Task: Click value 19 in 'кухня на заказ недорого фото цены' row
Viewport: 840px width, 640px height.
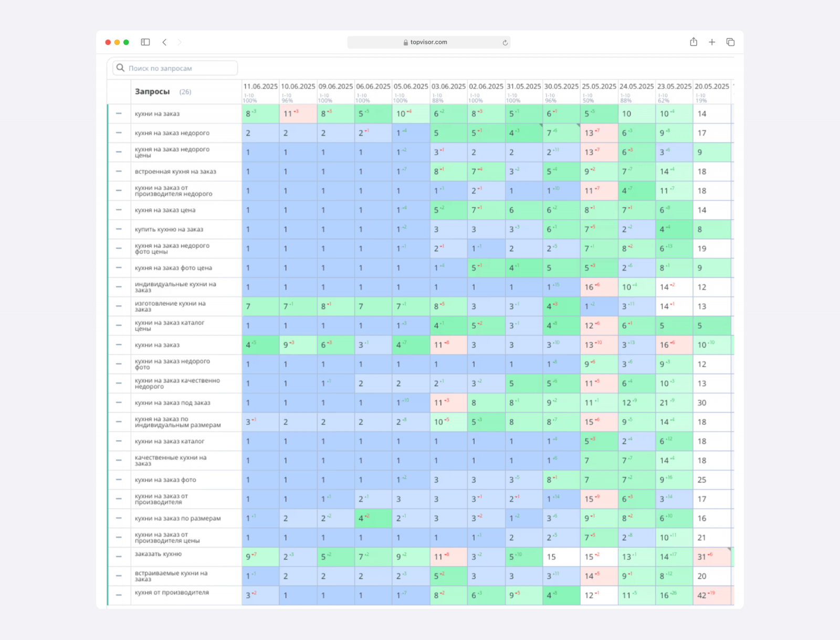Action: (702, 249)
